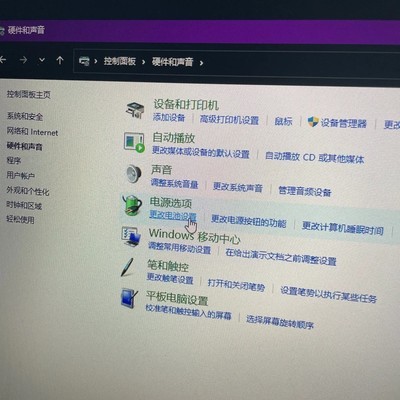Open Windows 移动中心 heading

click(194, 236)
